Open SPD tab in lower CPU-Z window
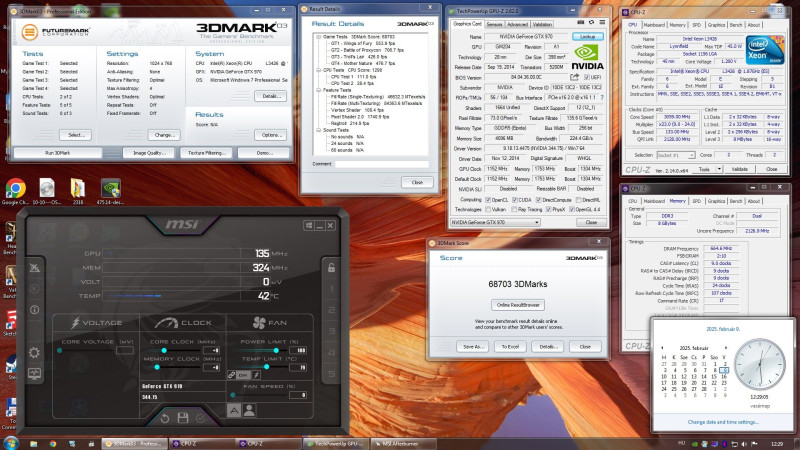 [696, 201]
